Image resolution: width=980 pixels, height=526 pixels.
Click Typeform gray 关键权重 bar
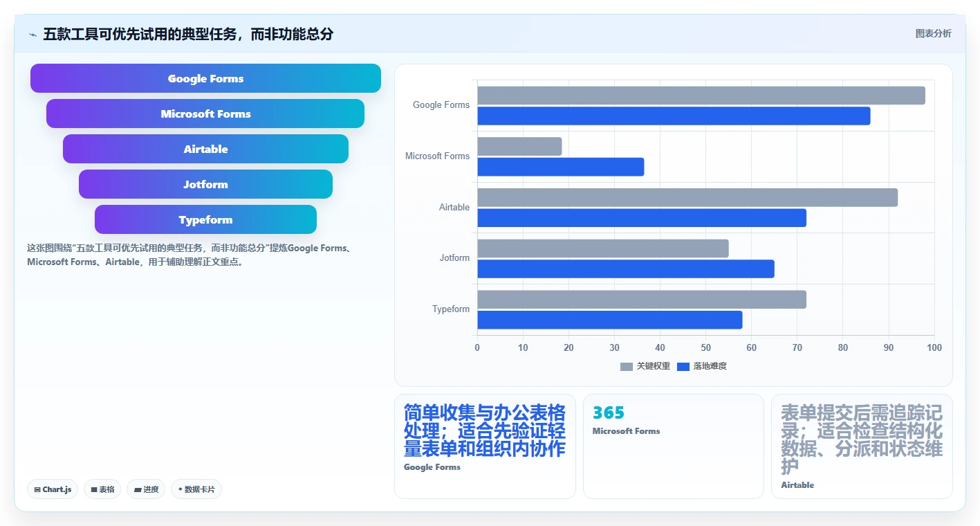click(x=642, y=300)
